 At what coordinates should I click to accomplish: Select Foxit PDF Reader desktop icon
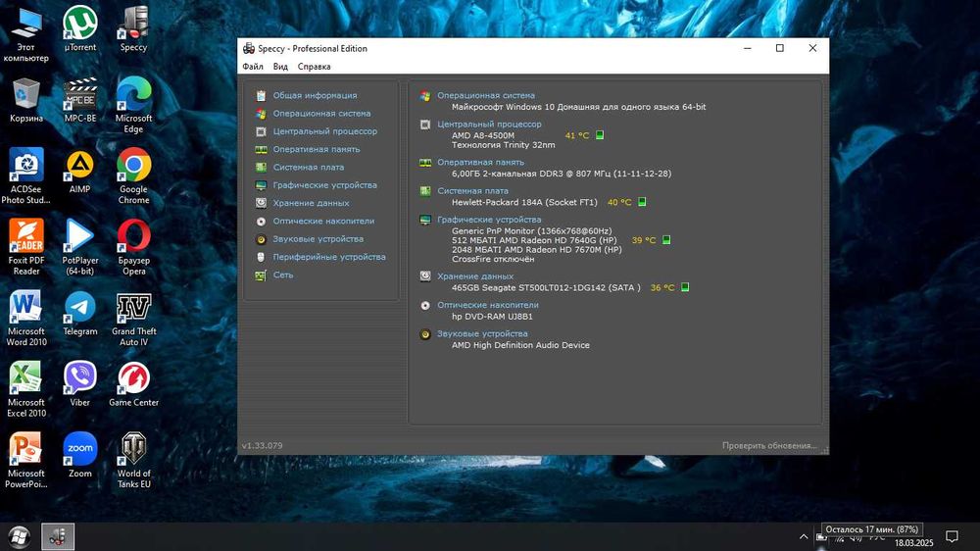[x=25, y=248]
